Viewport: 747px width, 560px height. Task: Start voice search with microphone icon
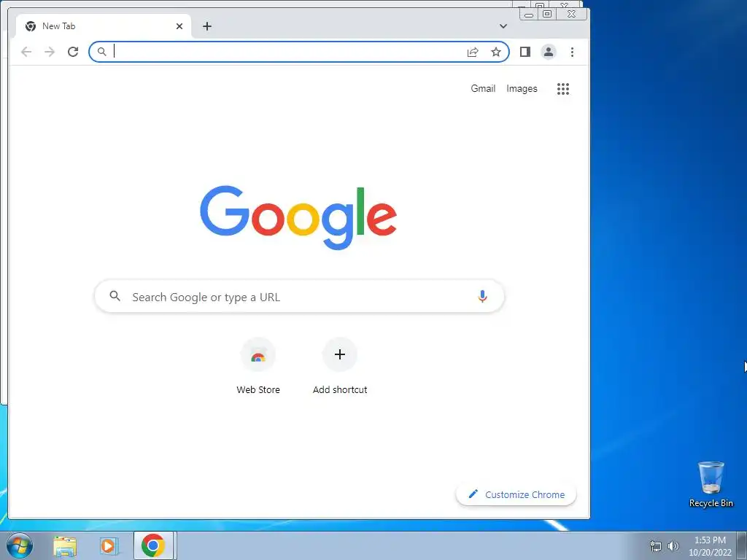click(482, 297)
